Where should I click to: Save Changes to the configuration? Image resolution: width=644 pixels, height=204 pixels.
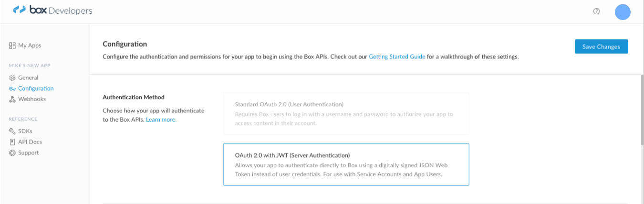tap(601, 47)
